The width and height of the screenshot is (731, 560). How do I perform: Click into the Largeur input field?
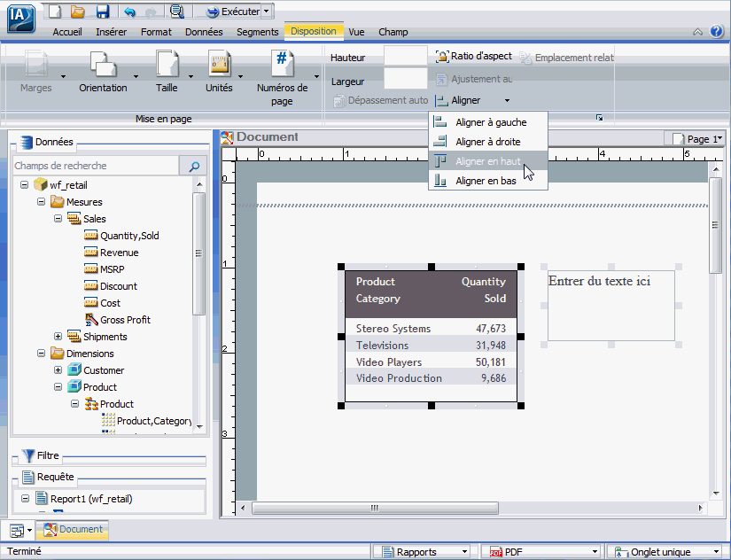pos(406,78)
